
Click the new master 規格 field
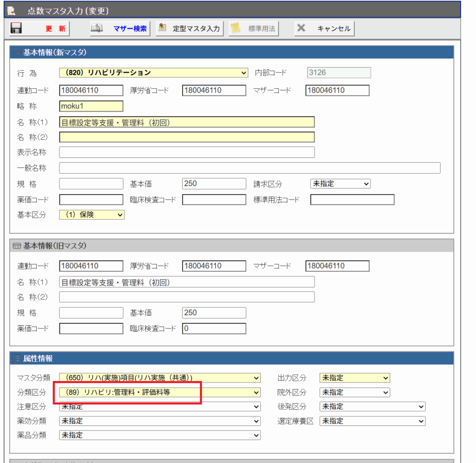pyautogui.click(x=91, y=184)
